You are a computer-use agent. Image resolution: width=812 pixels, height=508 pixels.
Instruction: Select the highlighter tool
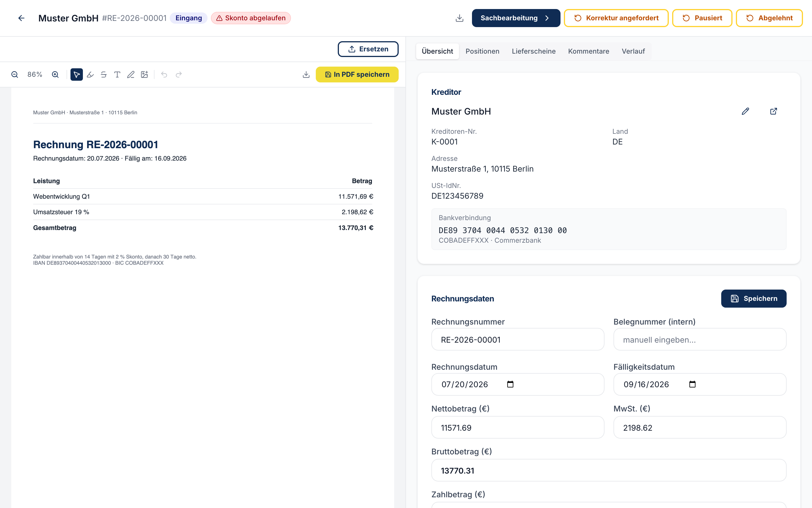click(x=90, y=75)
